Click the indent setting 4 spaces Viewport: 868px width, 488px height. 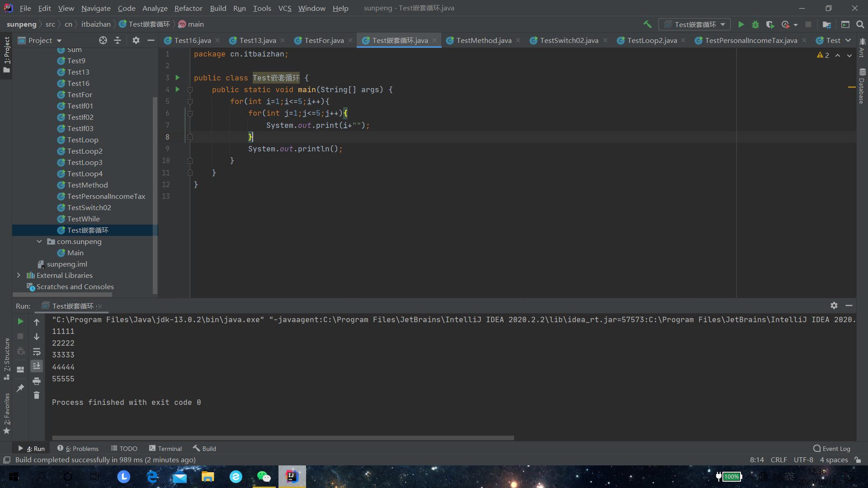pyautogui.click(x=834, y=460)
